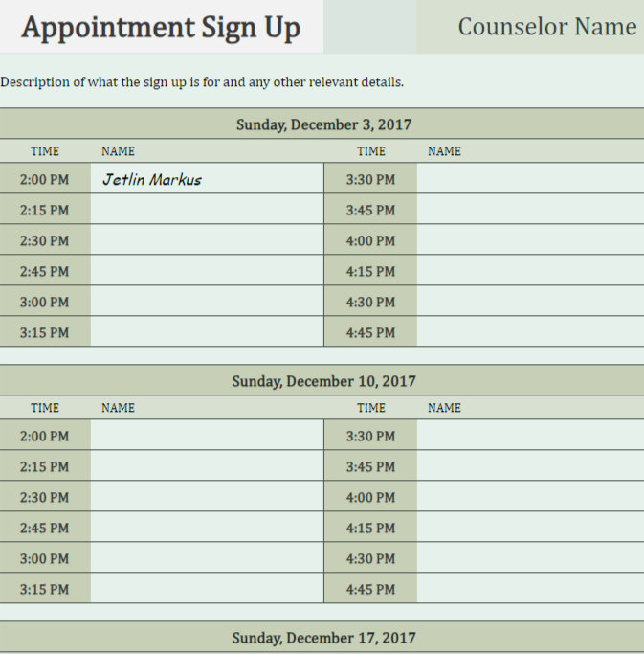
Task: Select the Sunday, December 3, 2017 header
Action: click(323, 124)
